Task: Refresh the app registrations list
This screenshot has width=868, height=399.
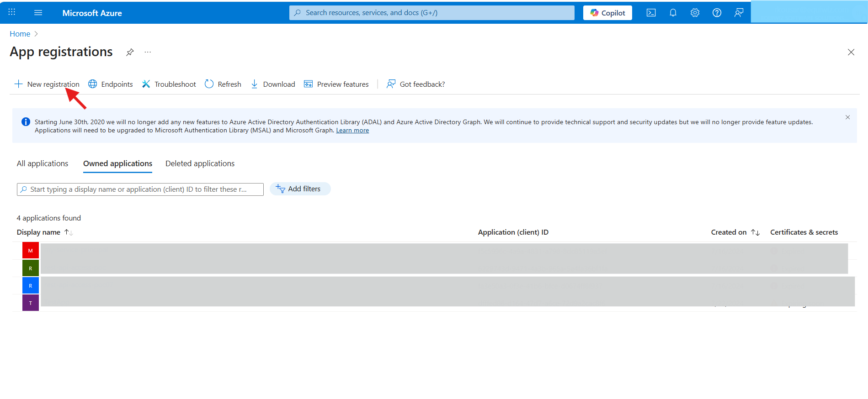Action: pos(223,84)
